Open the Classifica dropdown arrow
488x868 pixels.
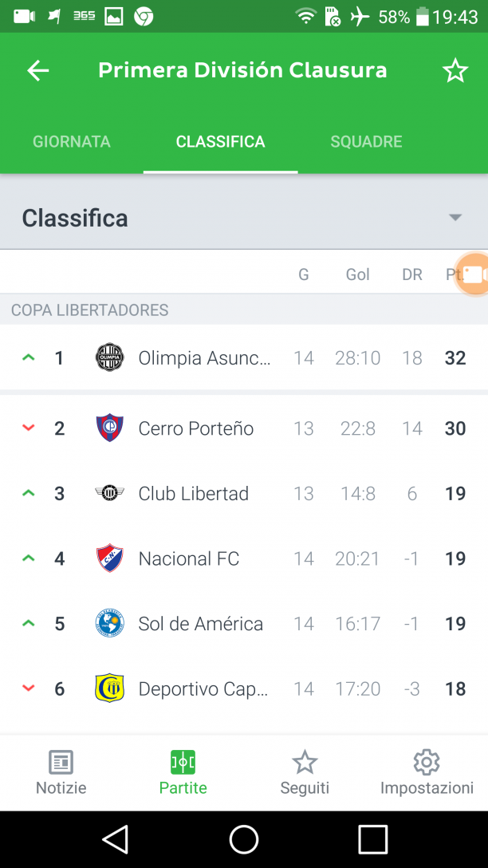[455, 218]
